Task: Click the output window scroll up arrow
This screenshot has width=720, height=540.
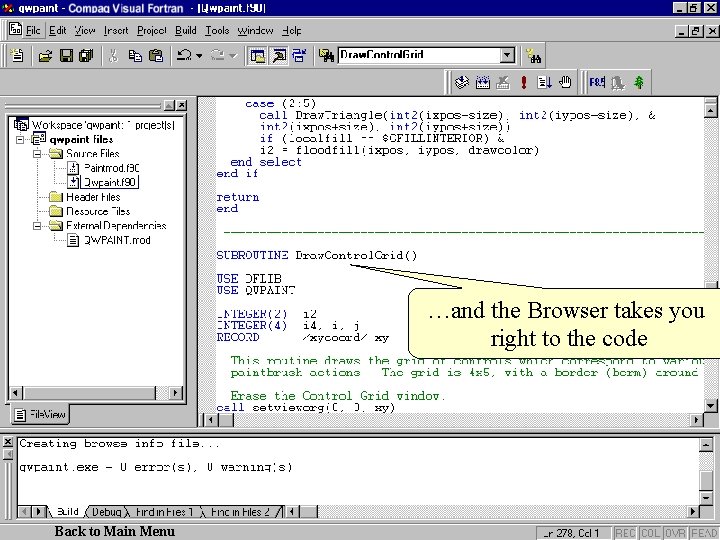Action: [706, 444]
